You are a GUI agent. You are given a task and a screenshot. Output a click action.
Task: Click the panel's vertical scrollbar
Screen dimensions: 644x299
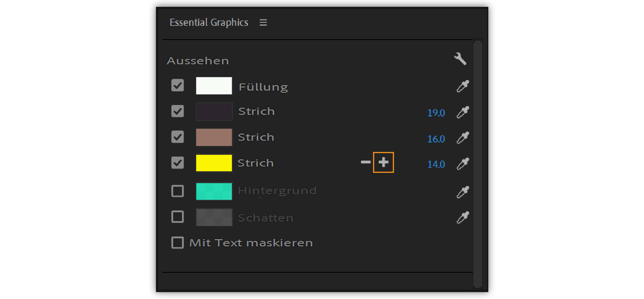click(478, 164)
